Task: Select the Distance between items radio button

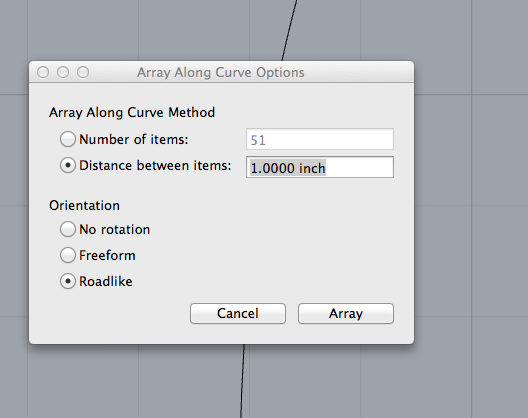Action: pos(68,165)
